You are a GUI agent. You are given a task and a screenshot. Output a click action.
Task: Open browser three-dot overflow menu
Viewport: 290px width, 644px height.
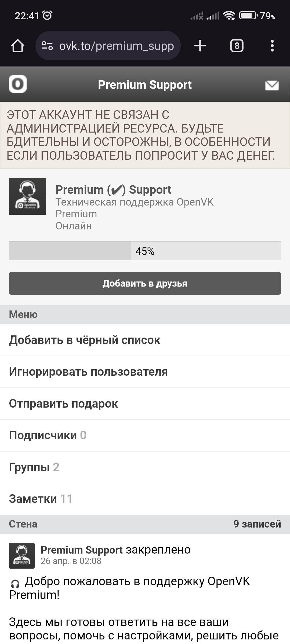coord(272,46)
